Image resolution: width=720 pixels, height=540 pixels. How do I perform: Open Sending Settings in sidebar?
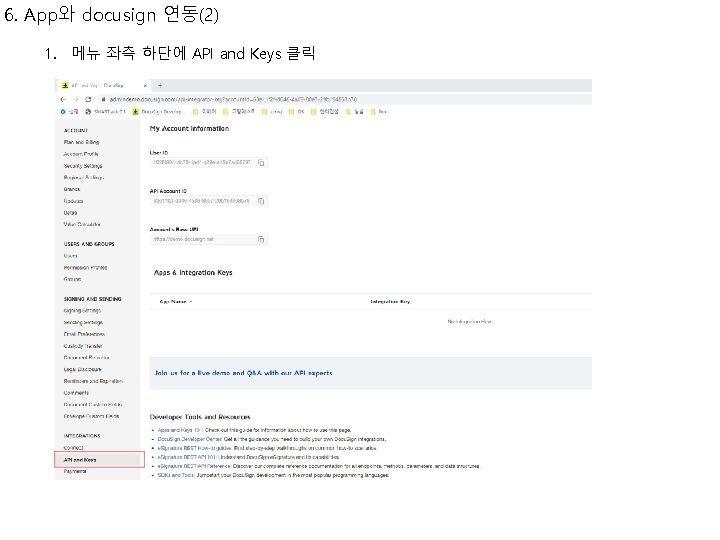(x=83, y=322)
